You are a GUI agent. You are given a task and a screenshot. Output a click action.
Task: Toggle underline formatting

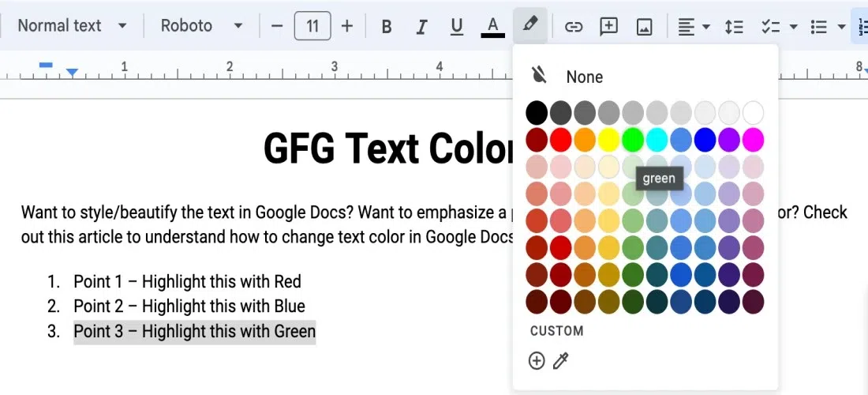coord(457,26)
